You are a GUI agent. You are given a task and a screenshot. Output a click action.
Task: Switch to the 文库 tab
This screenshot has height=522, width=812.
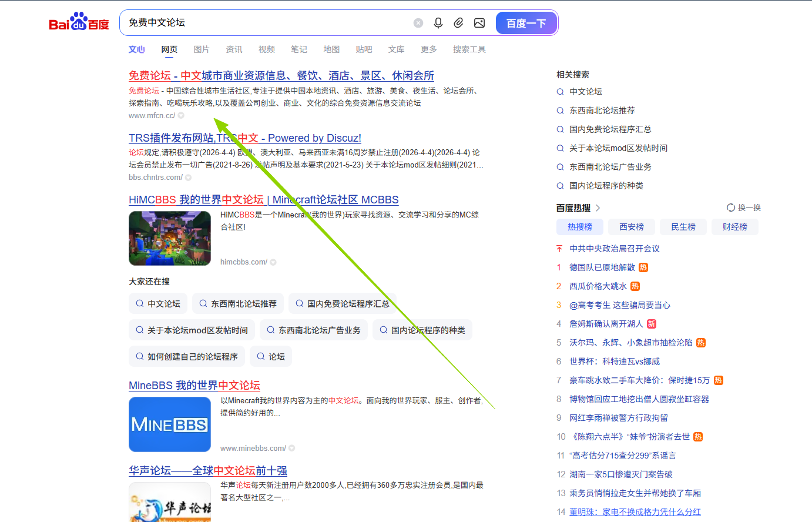click(x=397, y=49)
